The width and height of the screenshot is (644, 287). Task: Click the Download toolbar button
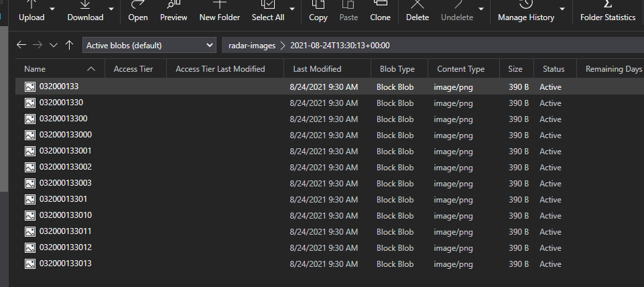click(85, 11)
